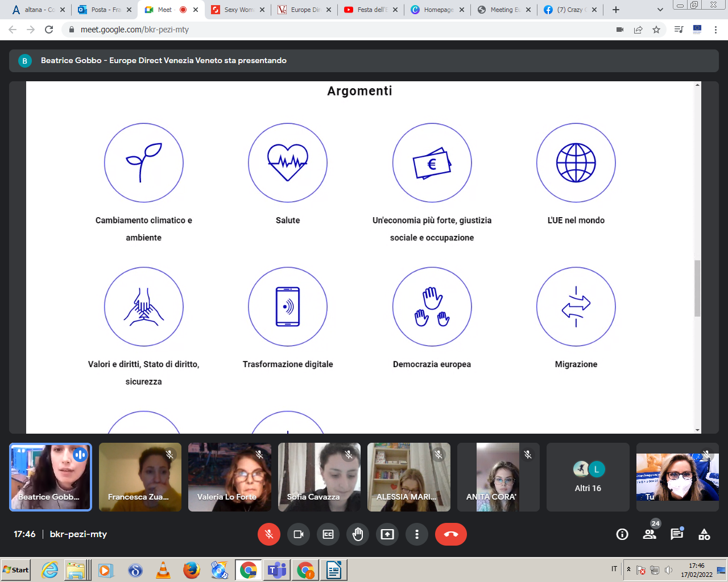The width and height of the screenshot is (728, 582).
Task: Click the 'Salute' topic label
Action: (x=288, y=221)
